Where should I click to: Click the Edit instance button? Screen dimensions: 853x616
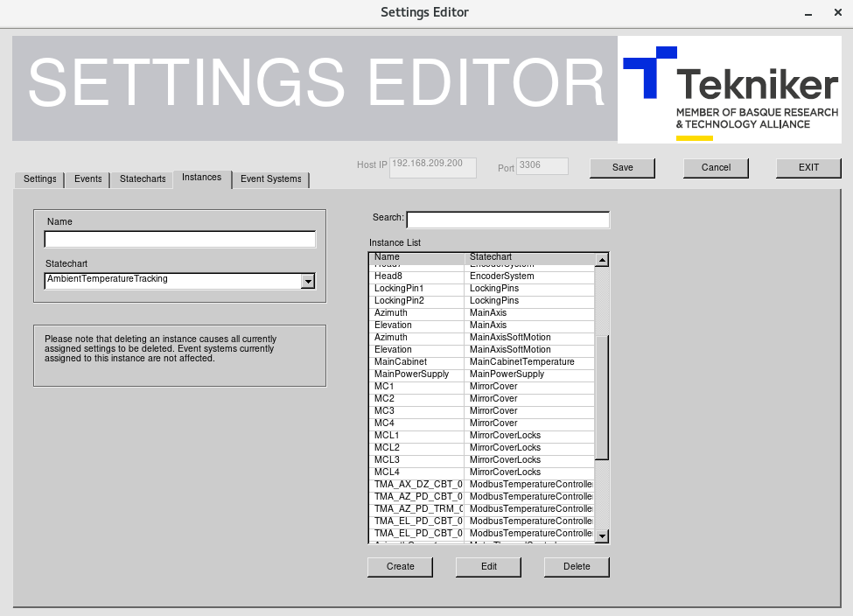pyautogui.click(x=488, y=566)
